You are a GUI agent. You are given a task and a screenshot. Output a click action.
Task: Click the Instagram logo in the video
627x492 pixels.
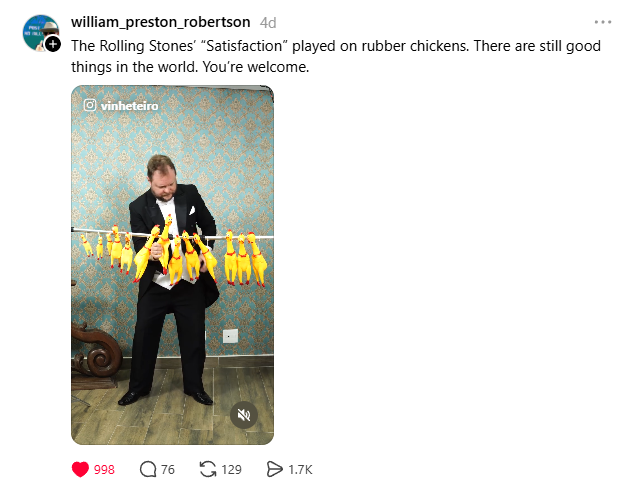90,105
